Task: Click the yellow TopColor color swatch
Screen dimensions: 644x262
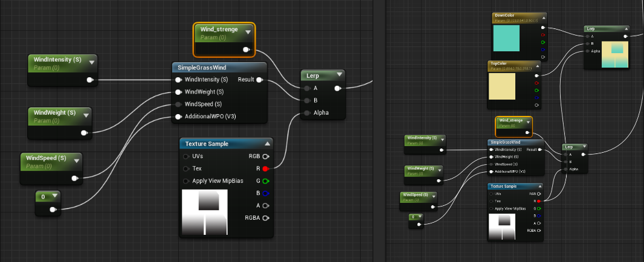Action: [502, 86]
